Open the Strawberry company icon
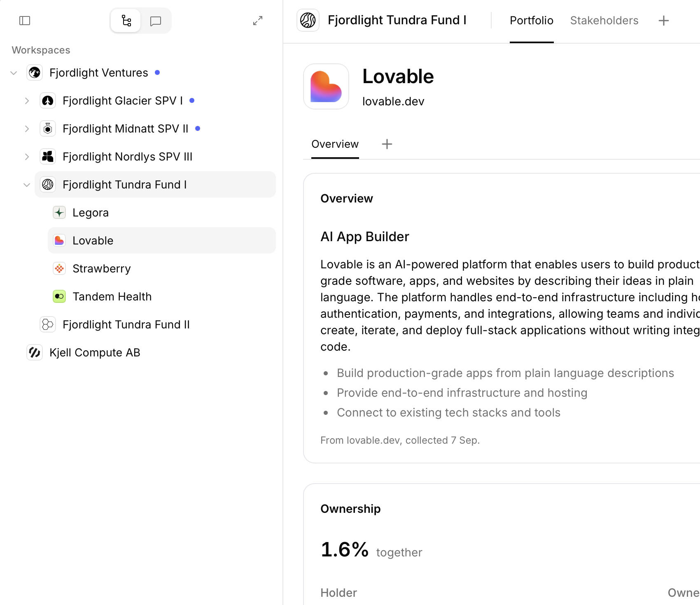Screen dimensions: 700x605 coord(59,269)
